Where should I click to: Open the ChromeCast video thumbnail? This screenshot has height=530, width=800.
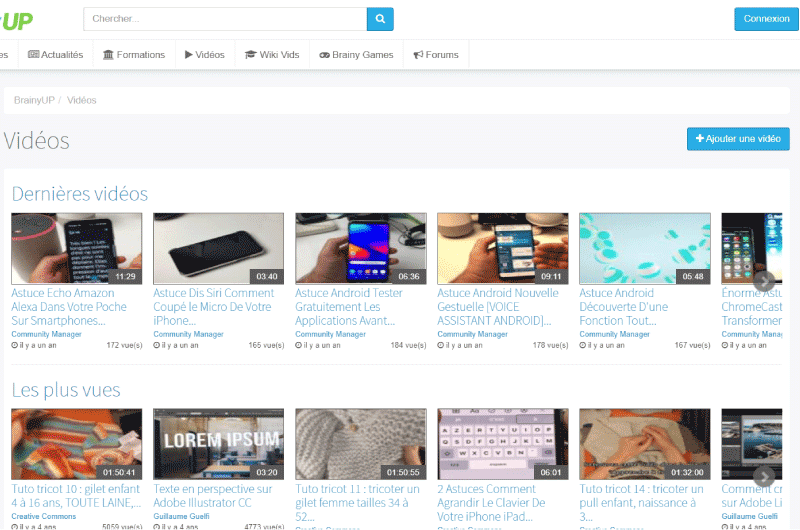752,248
